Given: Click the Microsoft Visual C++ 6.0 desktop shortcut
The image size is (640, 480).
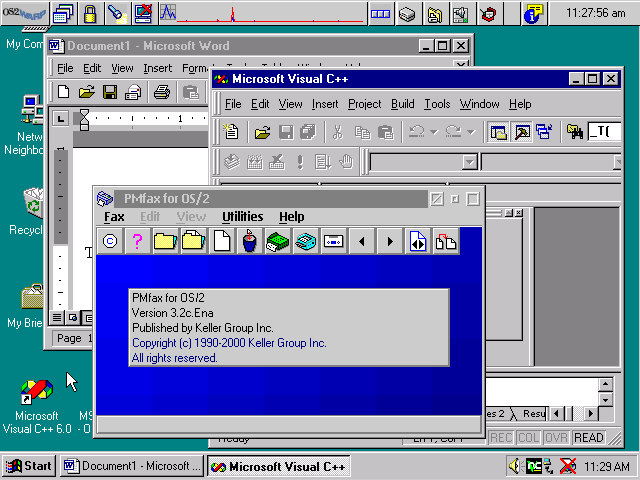Looking at the screenshot, I should [37, 405].
